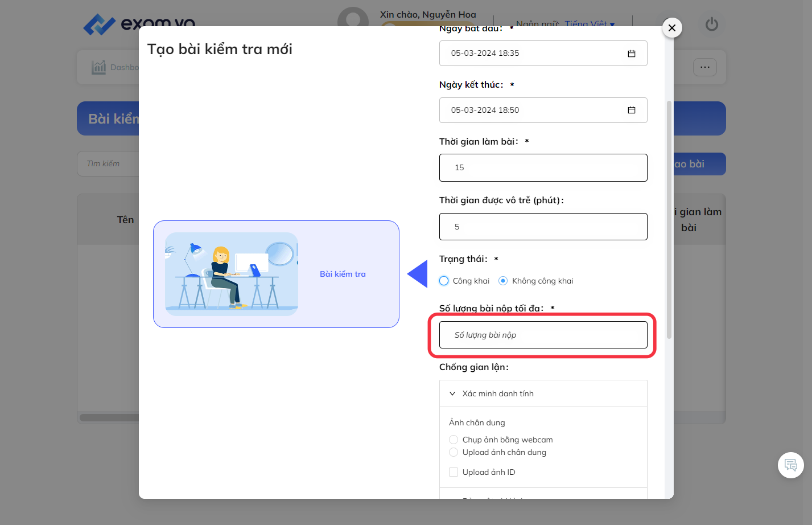Open calendar picker for end date
The height and width of the screenshot is (525, 812).
pos(632,110)
